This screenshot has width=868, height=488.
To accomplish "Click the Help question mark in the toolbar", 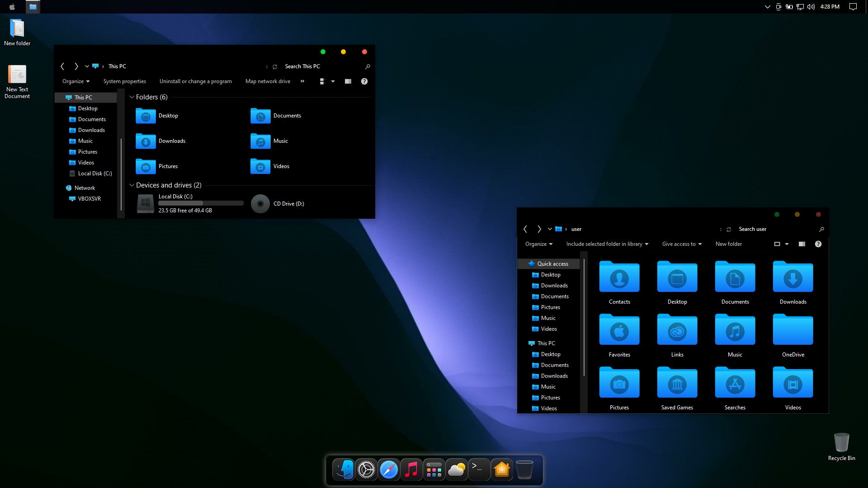I will 364,81.
